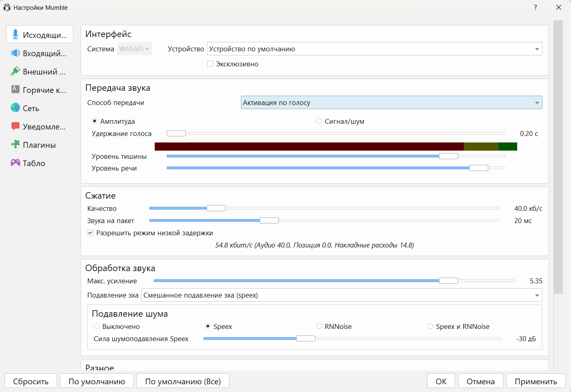Click the green puzzle plugins icon
The height and width of the screenshot is (392, 571).
click(x=15, y=145)
